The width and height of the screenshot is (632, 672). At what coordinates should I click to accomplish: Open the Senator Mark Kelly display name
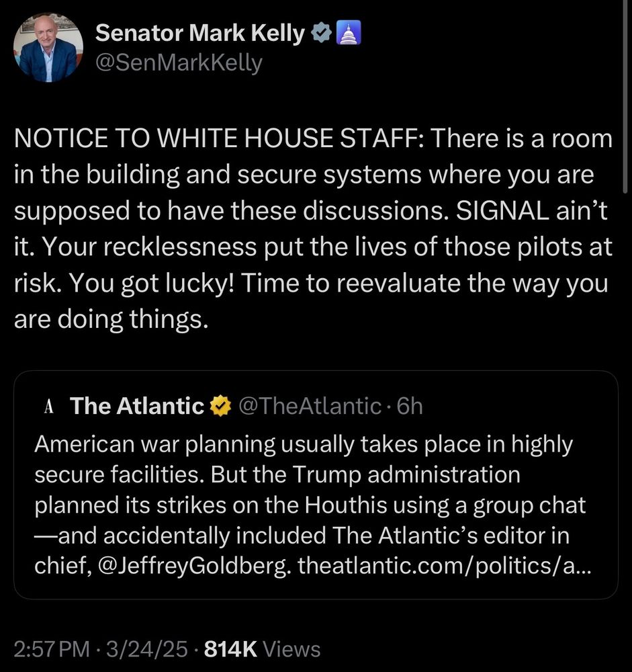point(199,33)
